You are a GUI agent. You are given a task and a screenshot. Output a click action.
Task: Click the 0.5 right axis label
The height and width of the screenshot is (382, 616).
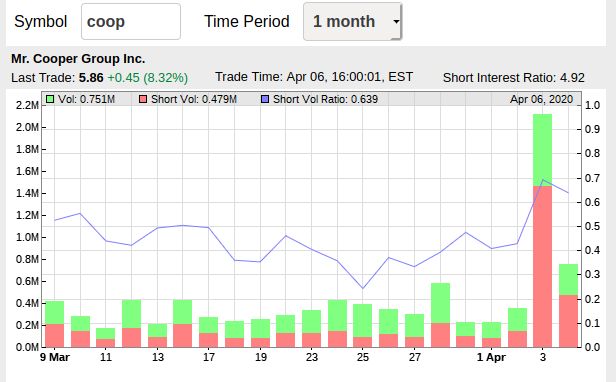pyautogui.click(x=592, y=226)
